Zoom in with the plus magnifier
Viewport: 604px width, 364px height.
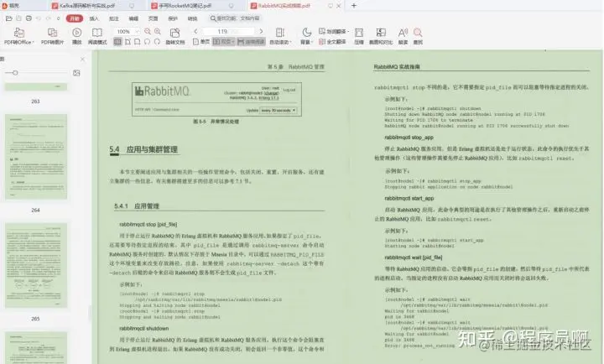click(x=158, y=31)
